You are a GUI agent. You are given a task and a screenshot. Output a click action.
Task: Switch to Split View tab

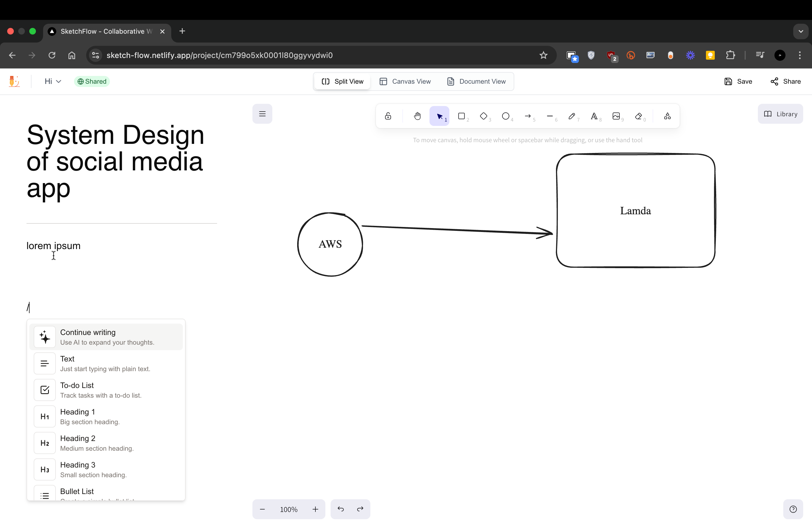[x=342, y=81]
